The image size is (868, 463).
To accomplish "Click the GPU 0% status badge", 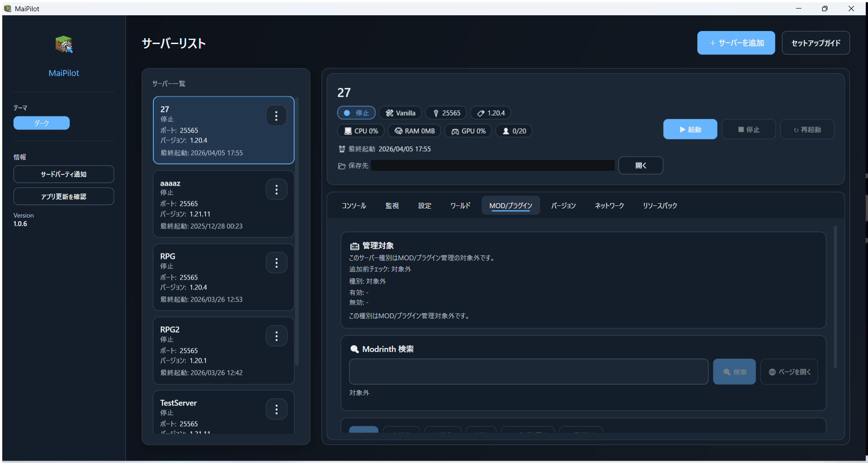I will click(x=468, y=131).
